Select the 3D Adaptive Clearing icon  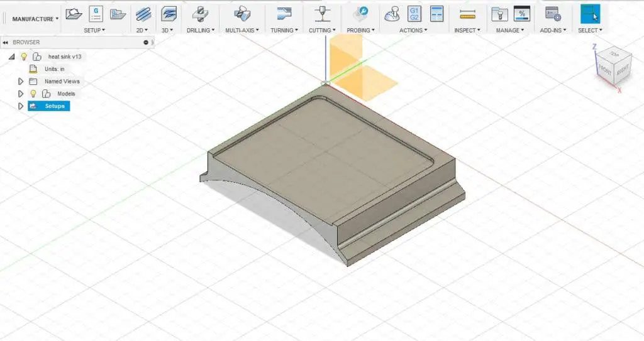click(x=169, y=14)
